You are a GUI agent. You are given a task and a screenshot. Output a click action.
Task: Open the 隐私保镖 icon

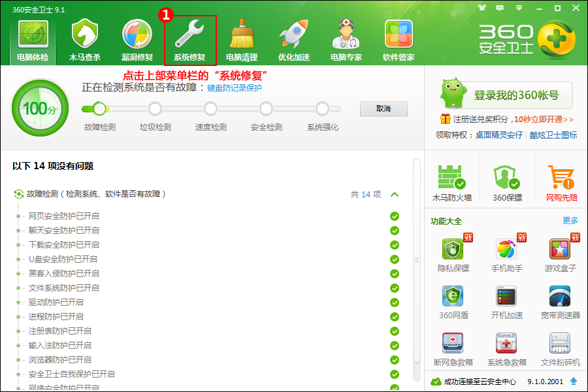tap(453, 249)
